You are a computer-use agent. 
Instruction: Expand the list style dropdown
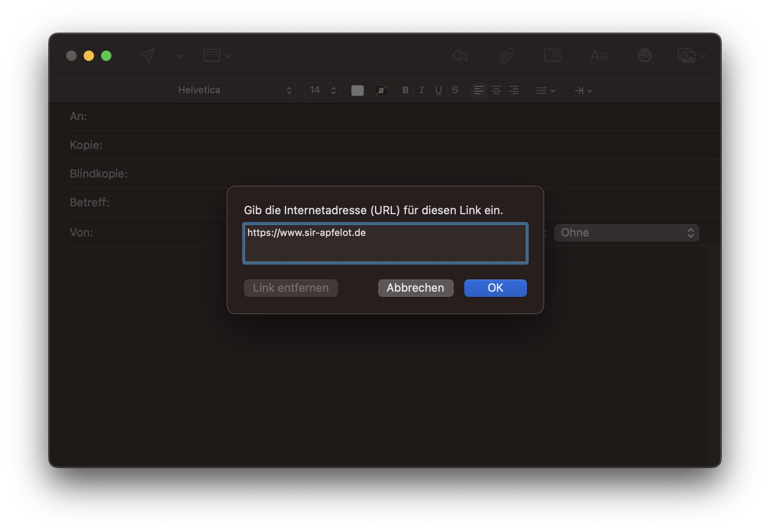[545, 90]
